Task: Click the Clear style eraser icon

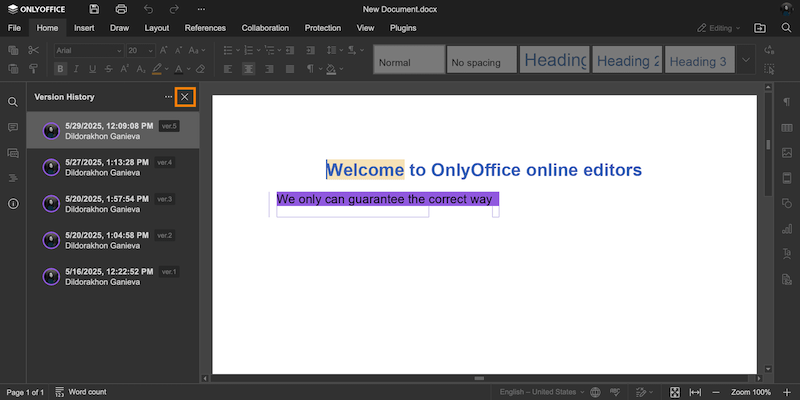Action: pyautogui.click(x=200, y=69)
